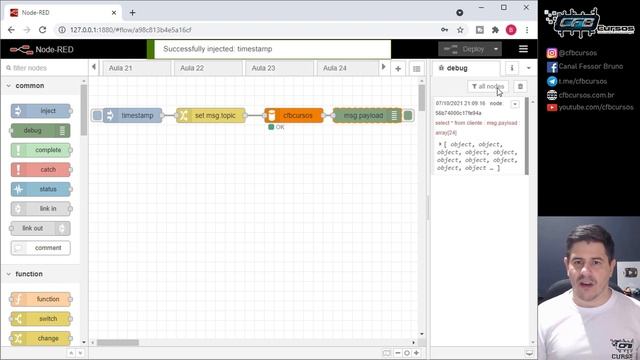The image size is (640, 360).
Task: Select the debug palette node
Action: click(x=40, y=131)
